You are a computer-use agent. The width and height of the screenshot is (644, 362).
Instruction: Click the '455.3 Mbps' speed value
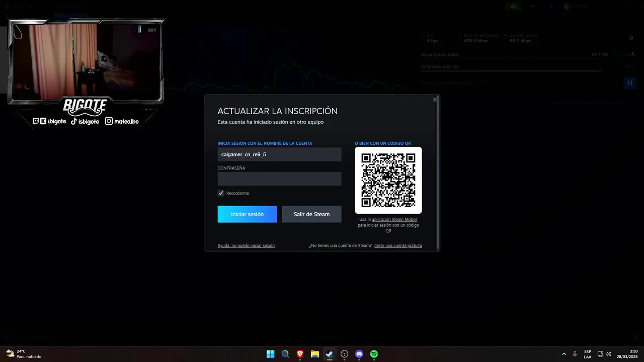coord(476,41)
